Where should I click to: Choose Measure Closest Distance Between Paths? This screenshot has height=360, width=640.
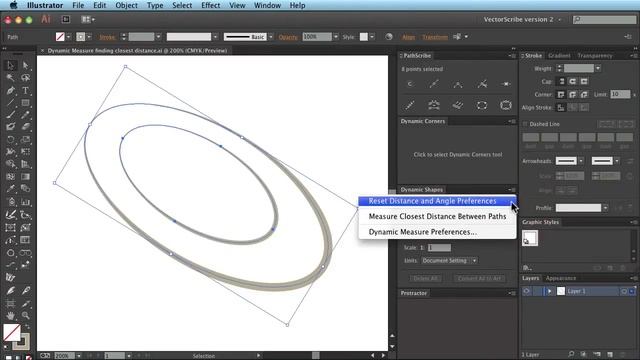tap(437, 216)
